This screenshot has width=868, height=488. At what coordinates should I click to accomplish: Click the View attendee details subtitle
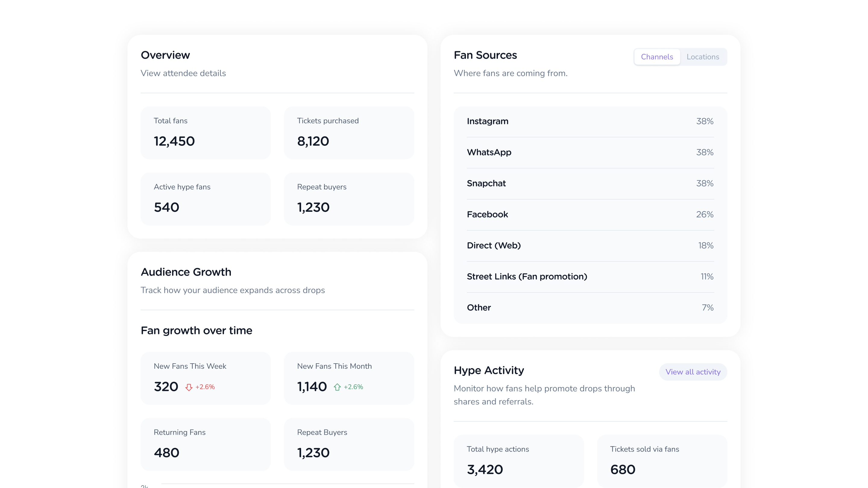(183, 73)
